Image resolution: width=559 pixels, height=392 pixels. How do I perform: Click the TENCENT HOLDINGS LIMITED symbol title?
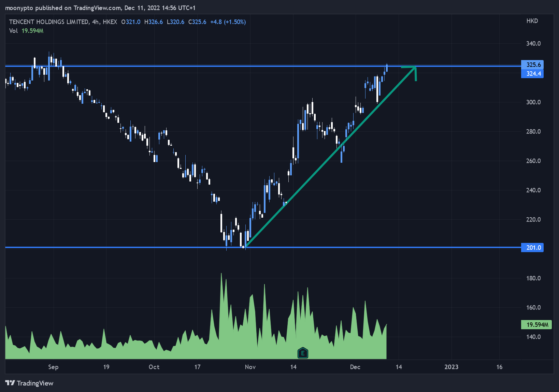point(48,22)
